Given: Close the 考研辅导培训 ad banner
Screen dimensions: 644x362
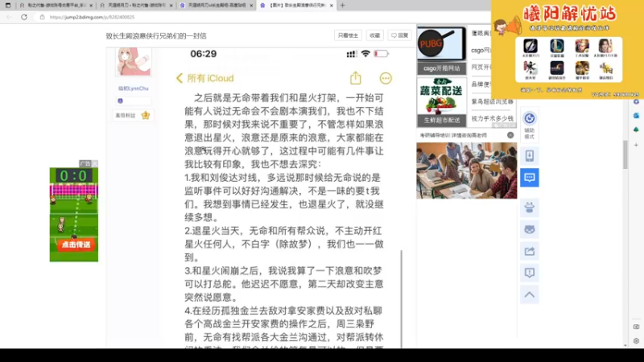Looking at the screenshot, I should click(x=510, y=135).
